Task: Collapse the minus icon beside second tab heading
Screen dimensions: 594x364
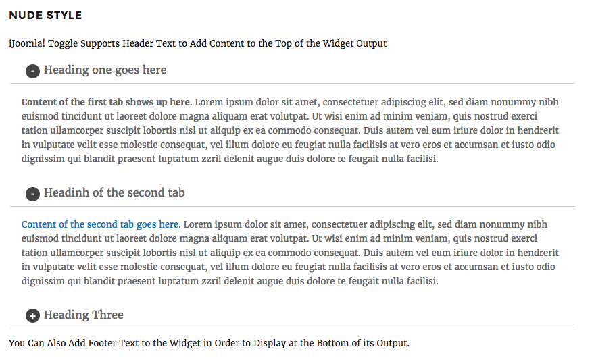Action: (32, 194)
